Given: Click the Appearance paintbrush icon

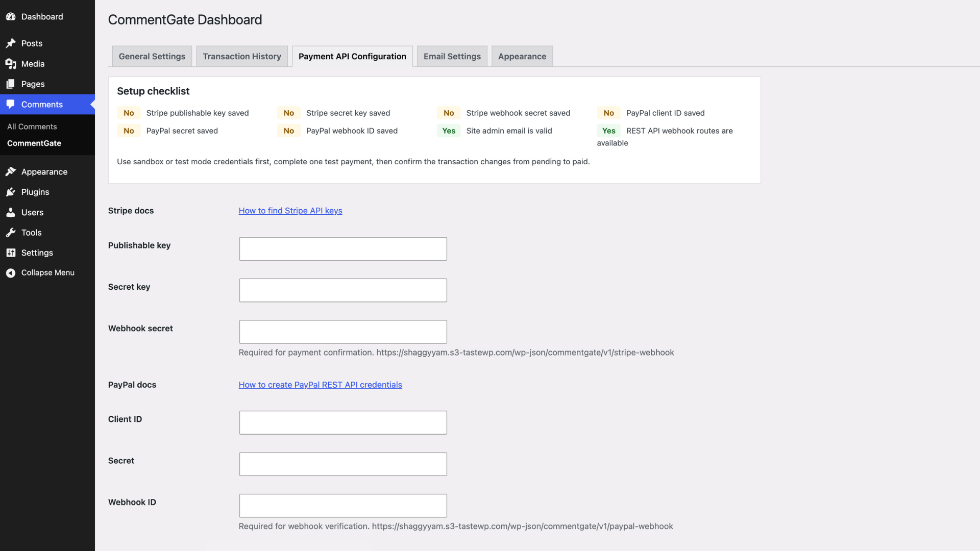Looking at the screenshot, I should click(x=11, y=172).
